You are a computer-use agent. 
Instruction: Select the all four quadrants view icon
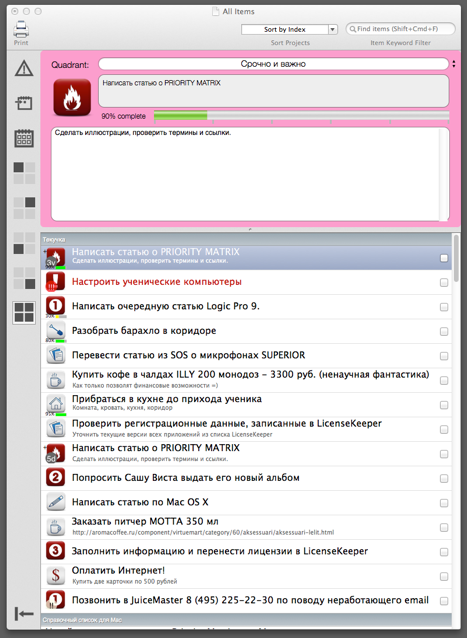point(24,312)
